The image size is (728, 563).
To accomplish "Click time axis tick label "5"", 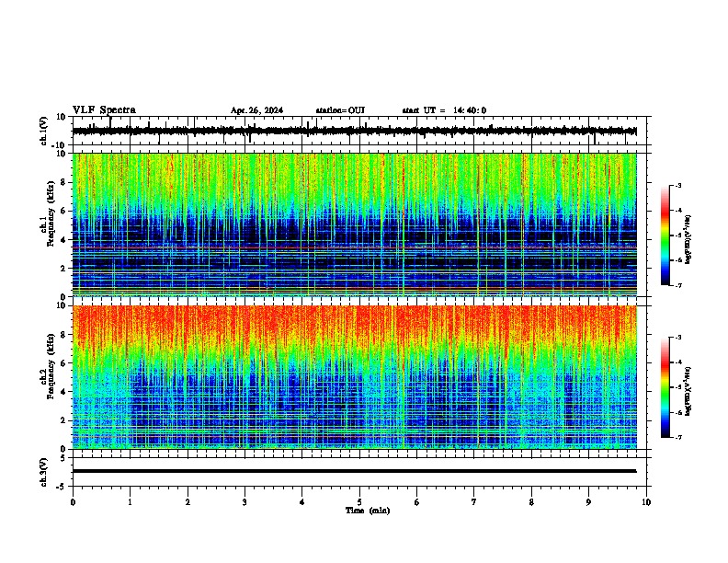I will [x=359, y=502].
